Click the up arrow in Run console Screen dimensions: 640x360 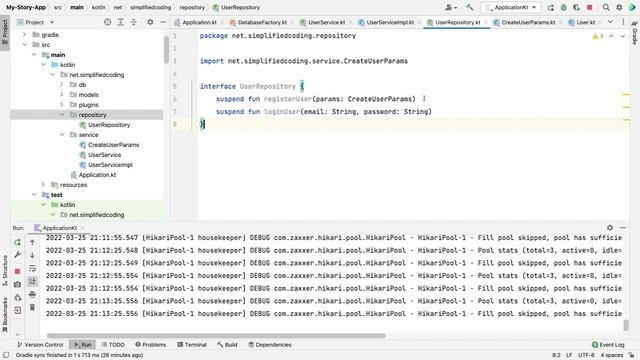32,242
